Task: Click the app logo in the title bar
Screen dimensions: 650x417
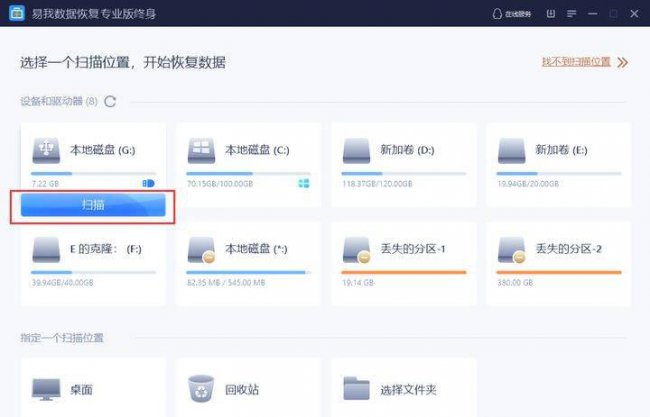Action: pyautogui.click(x=17, y=13)
